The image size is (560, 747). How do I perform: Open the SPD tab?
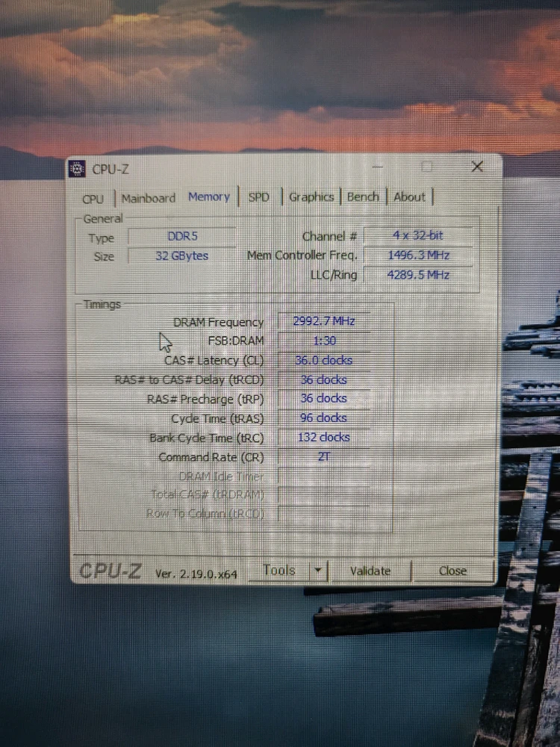coord(259,196)
